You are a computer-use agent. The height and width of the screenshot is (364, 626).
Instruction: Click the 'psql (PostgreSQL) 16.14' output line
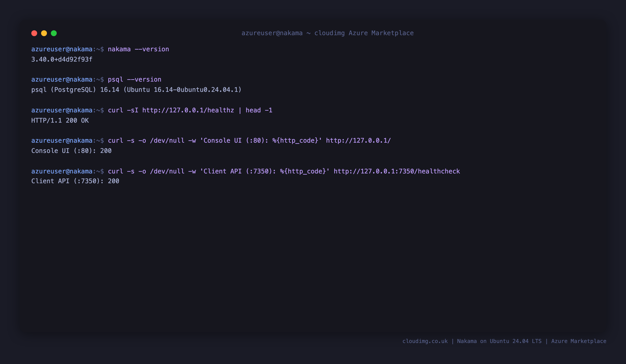pyautogui.click(x=136, y=90)
